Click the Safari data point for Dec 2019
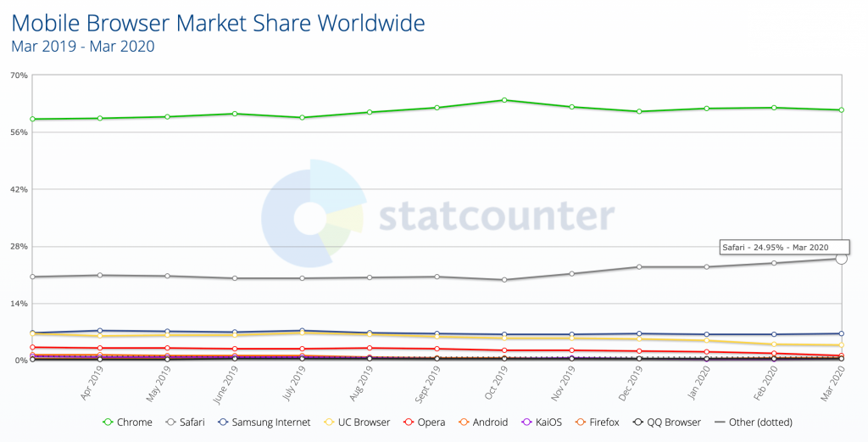 click(639, 266)
